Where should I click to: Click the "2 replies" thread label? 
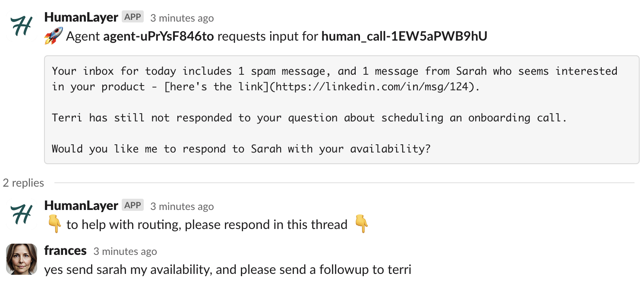23,183
